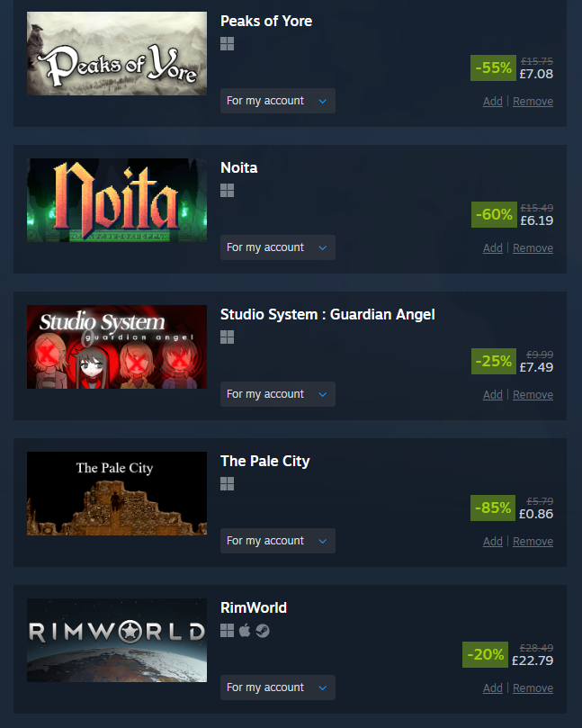Click the Windows platform icon under Noita
This screenshot has width=582, height=728.
(227, 191)
